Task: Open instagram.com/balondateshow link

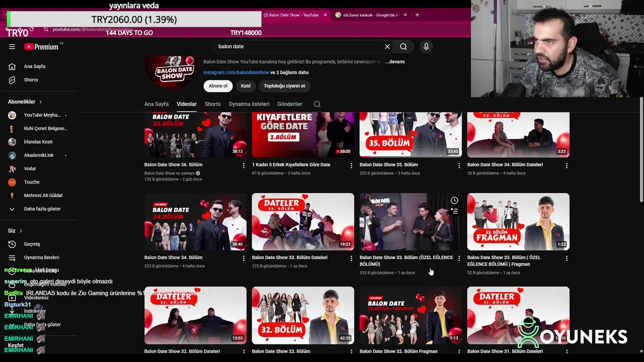Action: coord(236,72)
